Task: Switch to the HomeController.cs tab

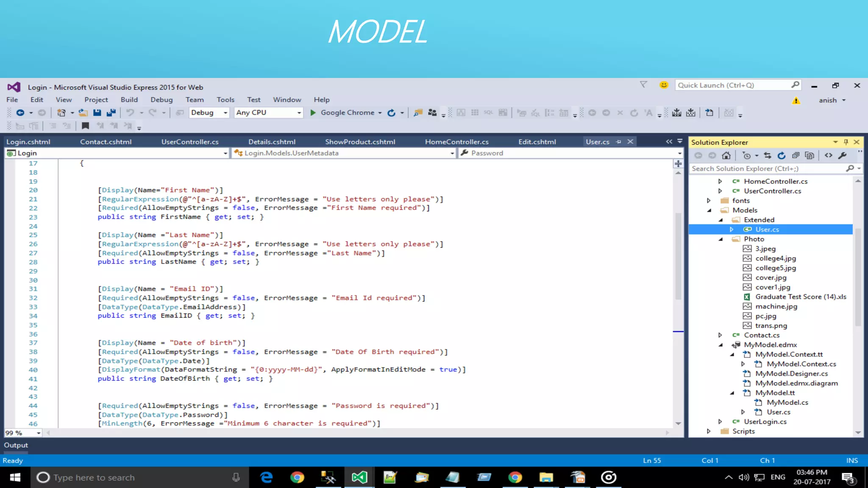Action: pos(456,142)
